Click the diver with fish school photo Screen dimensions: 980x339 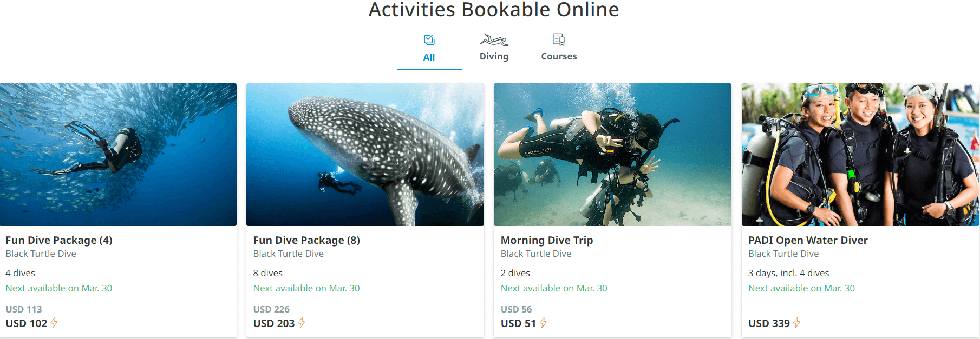(x=118, y=155)
